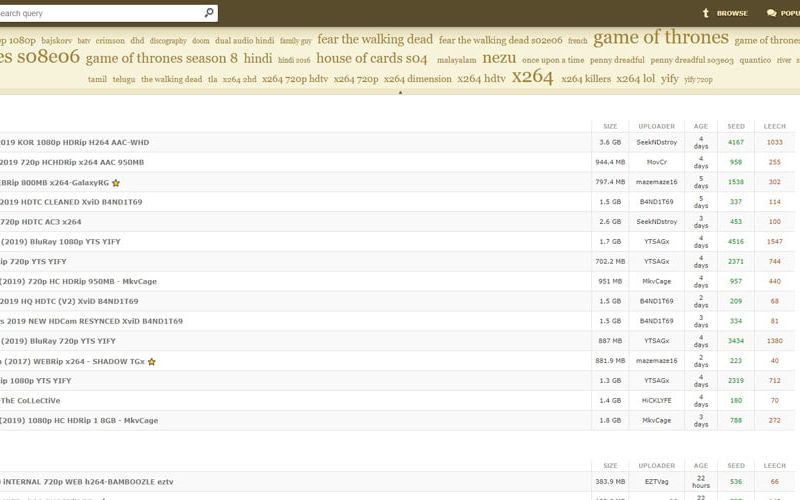Open the BROWSE menu
This screenshot has width=800, height=500.
[732, 13]
